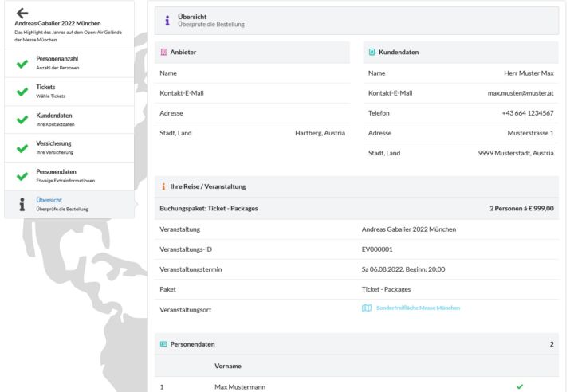Click the green checkmark beside Personenanzahl
The image size is (574, 392).
[x=22, y=64]
